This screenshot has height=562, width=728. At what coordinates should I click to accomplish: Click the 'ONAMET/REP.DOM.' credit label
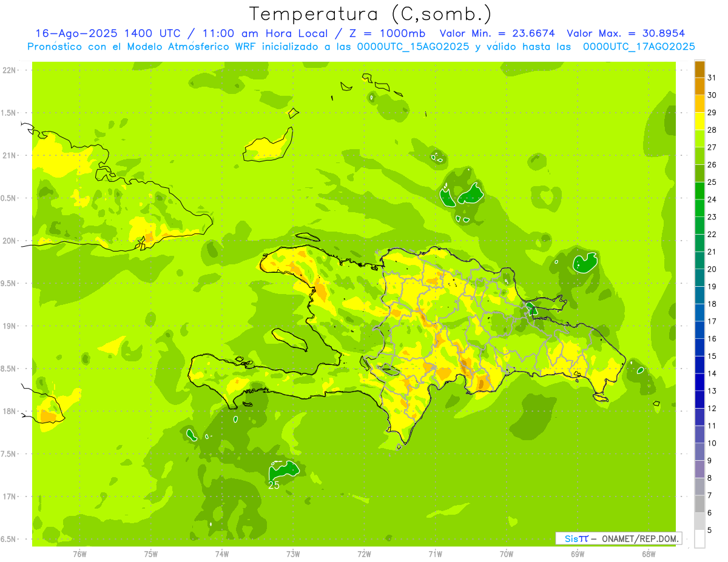click(639, 538)
